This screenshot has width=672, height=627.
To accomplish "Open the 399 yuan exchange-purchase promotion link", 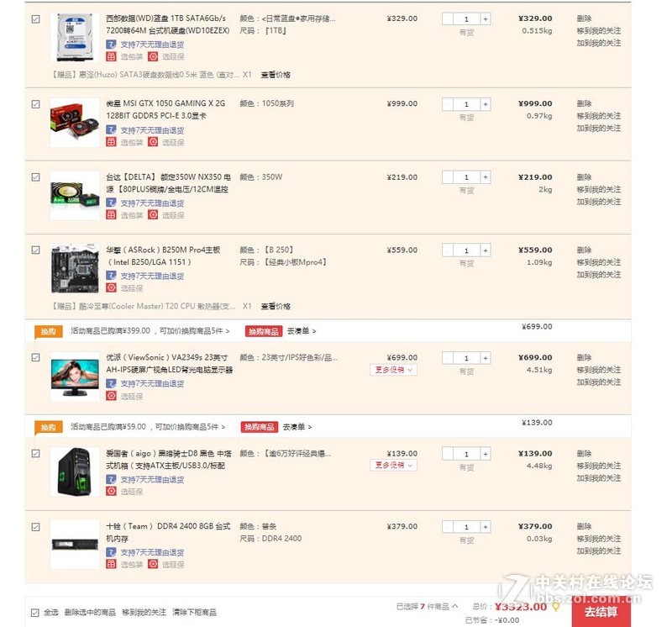I will click(x=150, y=330).
